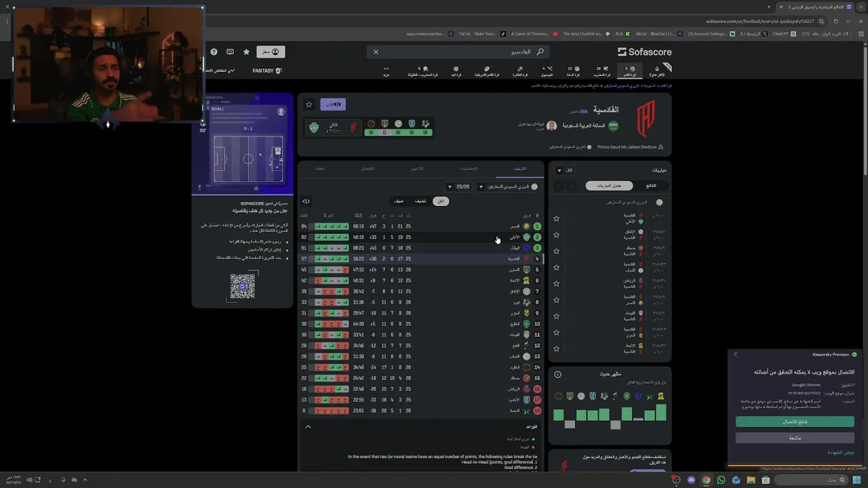Open the More sports three-dots menu
This screenshot has width=868, height=488.
pyautogui.click(x=386, y=71)
